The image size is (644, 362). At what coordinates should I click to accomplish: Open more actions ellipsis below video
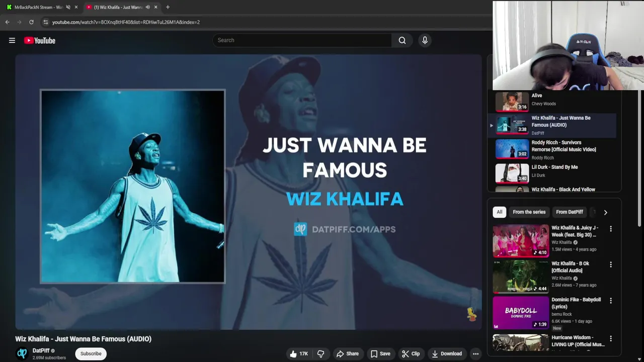pyautogui.click(x=475, y=354)
